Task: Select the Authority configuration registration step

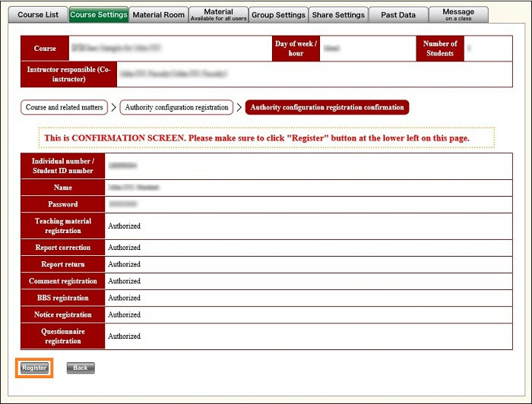Action: (x=176, y=108)
